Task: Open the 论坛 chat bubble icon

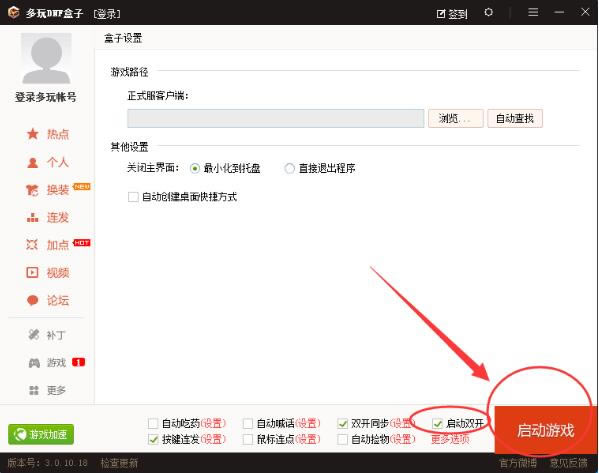Action: pos(32,301)
